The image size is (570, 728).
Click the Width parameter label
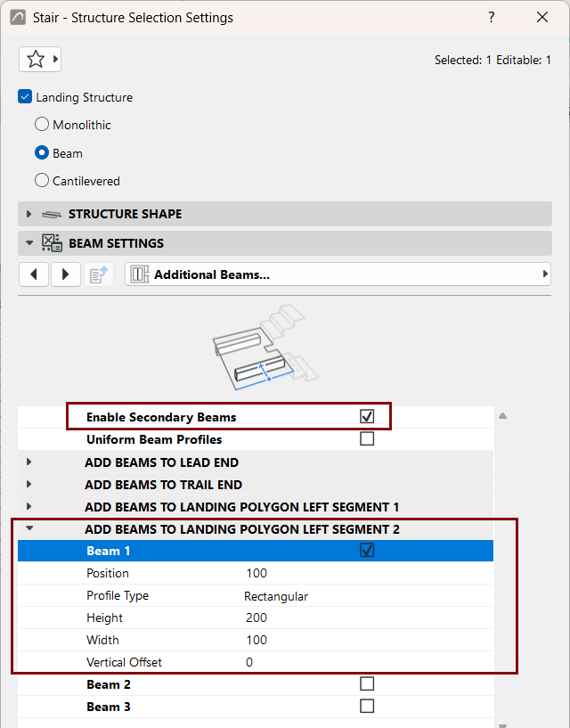[102, 641]
